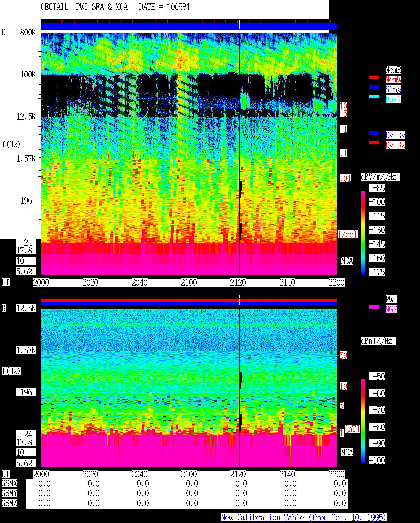Viewport: 420px width, 523px height.
Task: Click the blue Sing legend swatch
Action: click(374, 87)
